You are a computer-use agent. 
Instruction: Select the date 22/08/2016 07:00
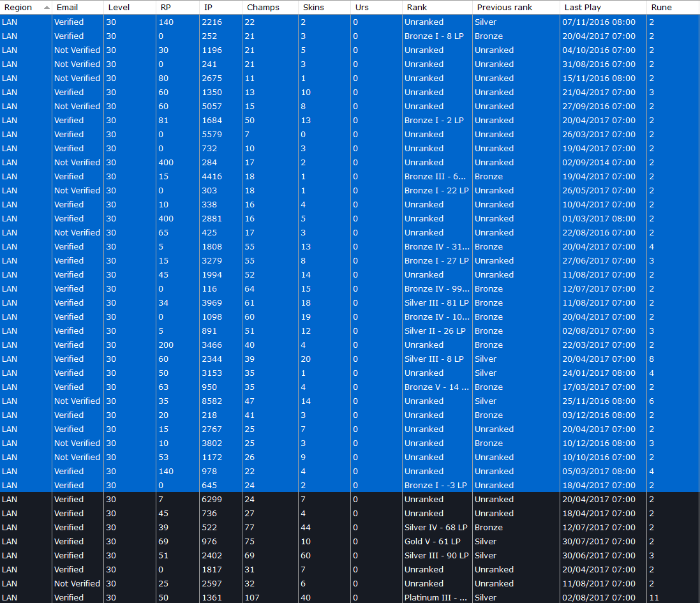(599, 232)
